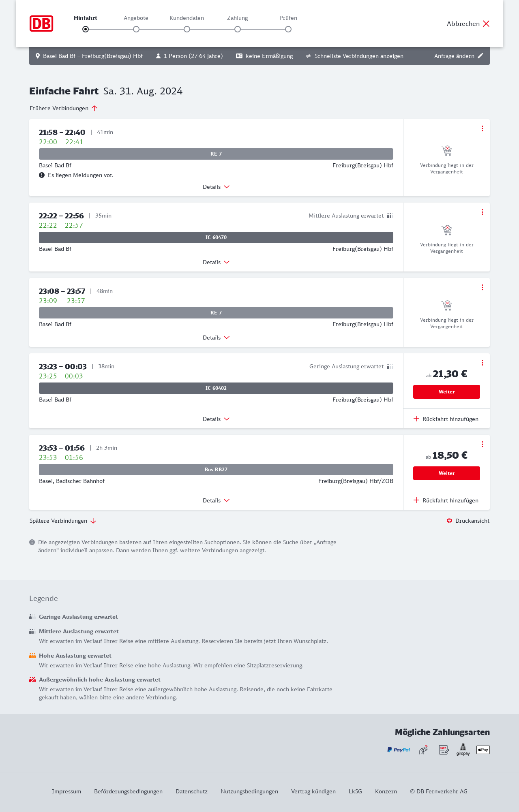This screenshot has width=519, height=812.
Task: Expand Details for IC 60470 connection
Action: 216,262
